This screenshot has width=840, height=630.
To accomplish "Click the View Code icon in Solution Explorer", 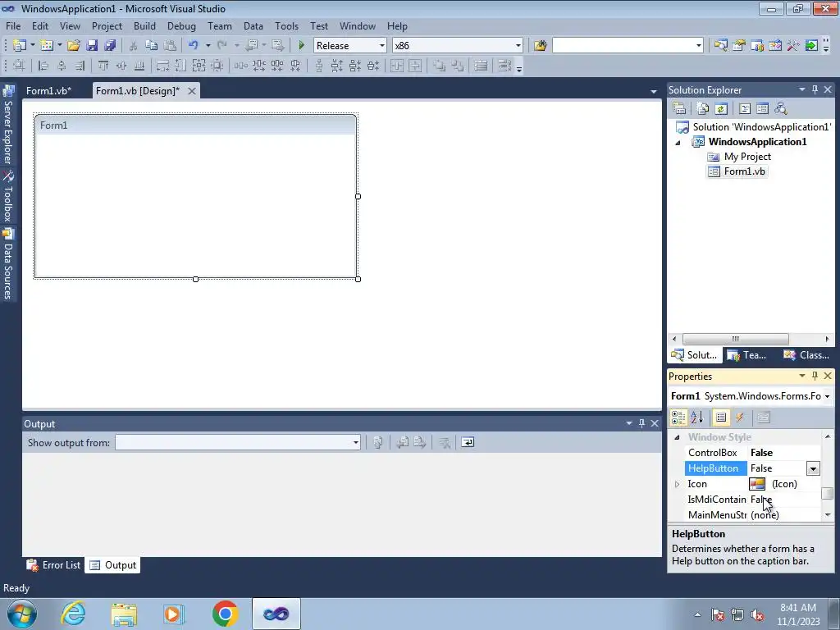I will (x=745, y=109).
